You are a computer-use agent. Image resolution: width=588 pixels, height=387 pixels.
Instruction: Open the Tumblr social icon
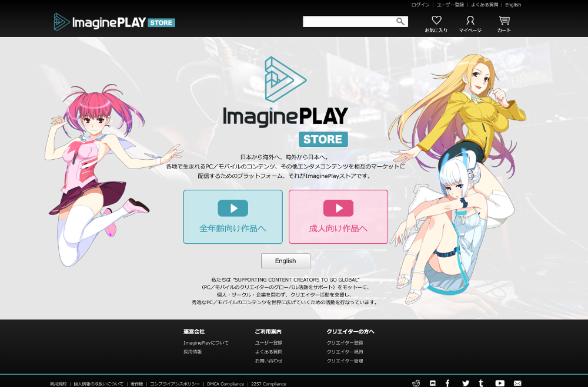point(481,383)
